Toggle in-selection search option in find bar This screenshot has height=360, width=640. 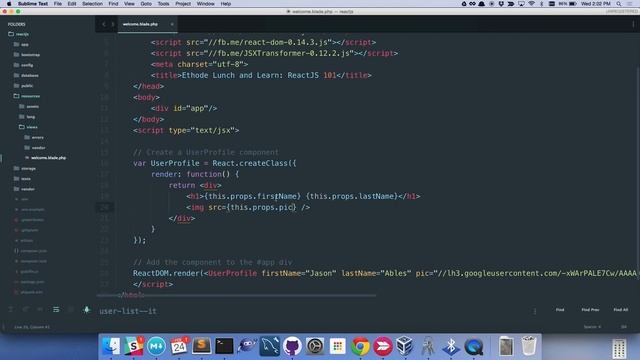pos(71,310)
